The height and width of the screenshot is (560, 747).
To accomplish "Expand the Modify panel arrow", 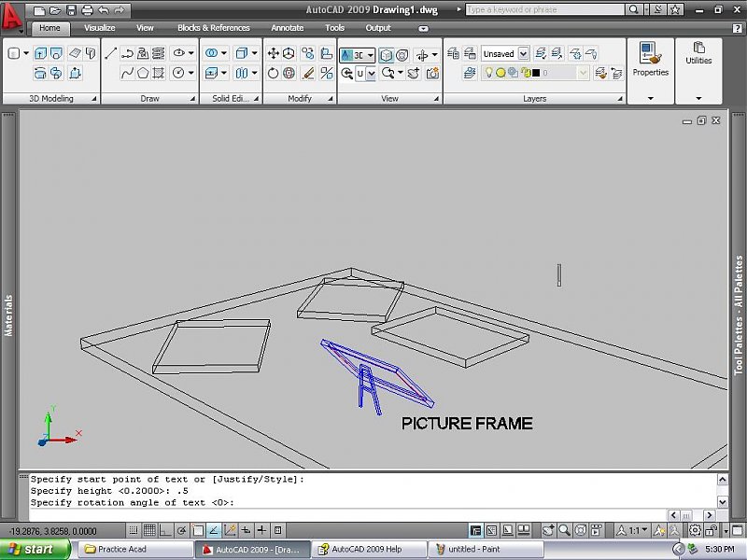I will [331, 99].
